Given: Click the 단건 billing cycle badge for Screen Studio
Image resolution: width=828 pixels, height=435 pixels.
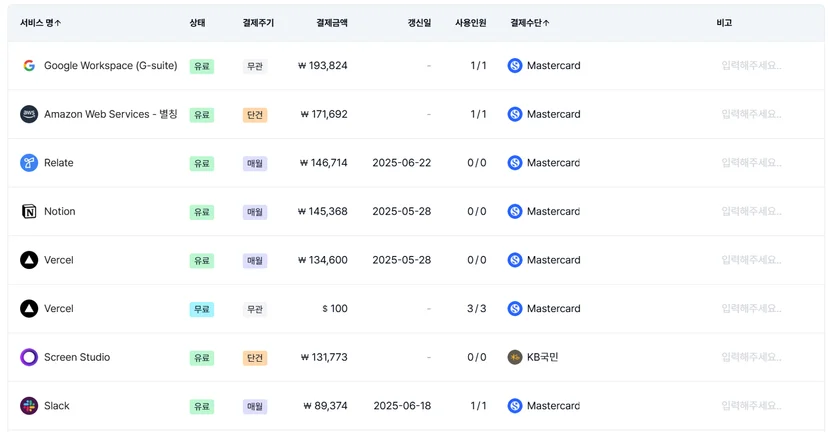Looking at the screenshot, I should pyautogui.click(x=255, y=358).
